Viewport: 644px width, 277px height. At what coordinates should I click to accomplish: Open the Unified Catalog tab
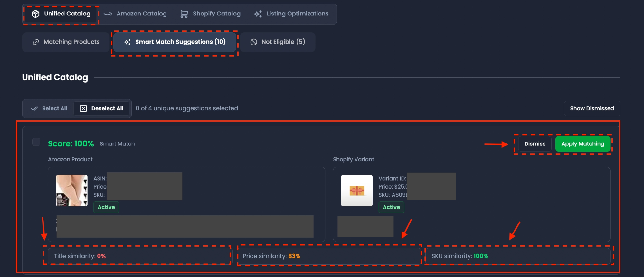(61, 14)
